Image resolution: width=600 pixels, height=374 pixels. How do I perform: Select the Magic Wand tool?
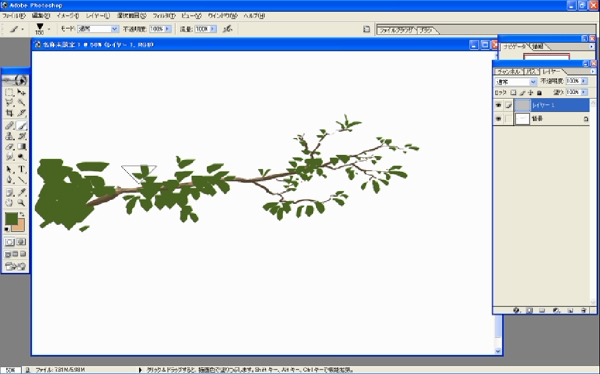click(x=21, y=103)
